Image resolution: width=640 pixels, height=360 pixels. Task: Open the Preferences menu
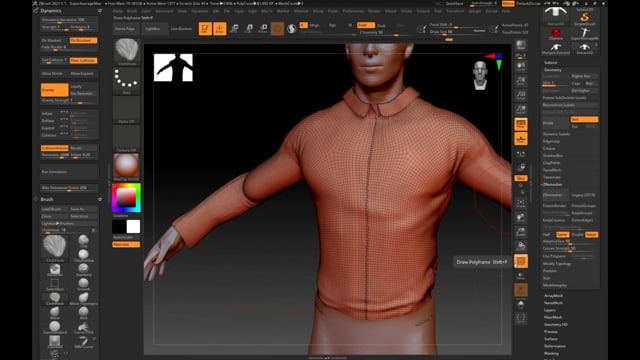pos(353,11)
